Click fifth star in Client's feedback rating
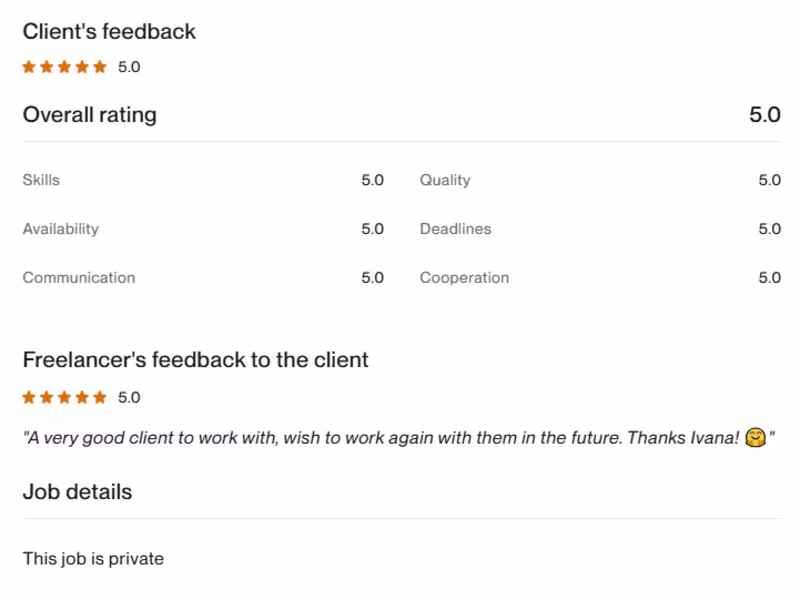This screenshot has width=800, height=600. [99, 68]
